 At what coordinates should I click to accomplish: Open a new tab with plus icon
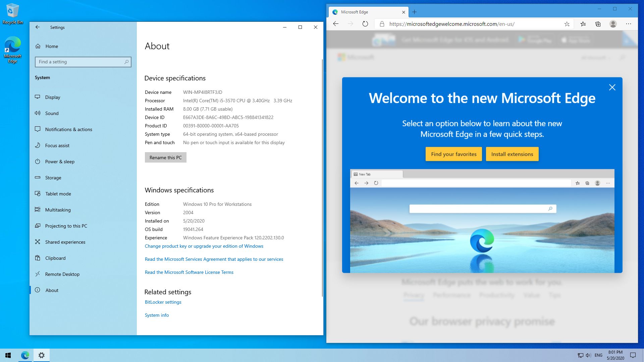[415, 12]
